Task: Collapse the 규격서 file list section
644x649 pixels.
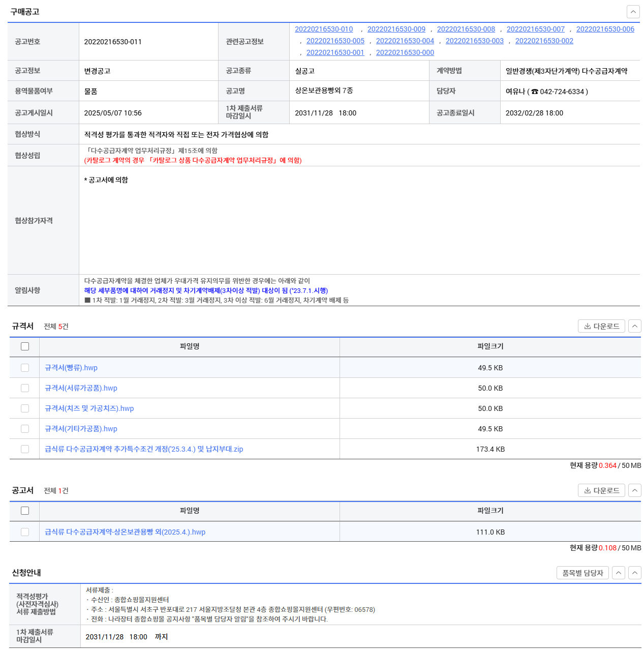Action: tap(634, 326)
